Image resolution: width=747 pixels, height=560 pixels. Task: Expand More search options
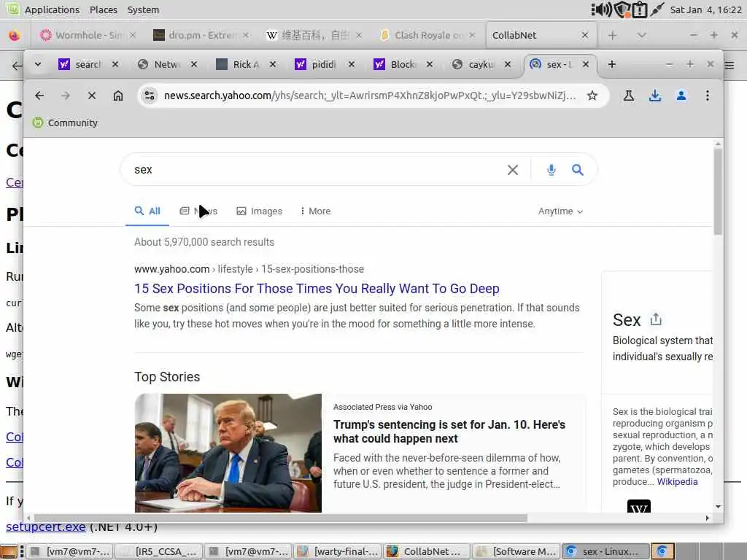click(x=315, y=211)
